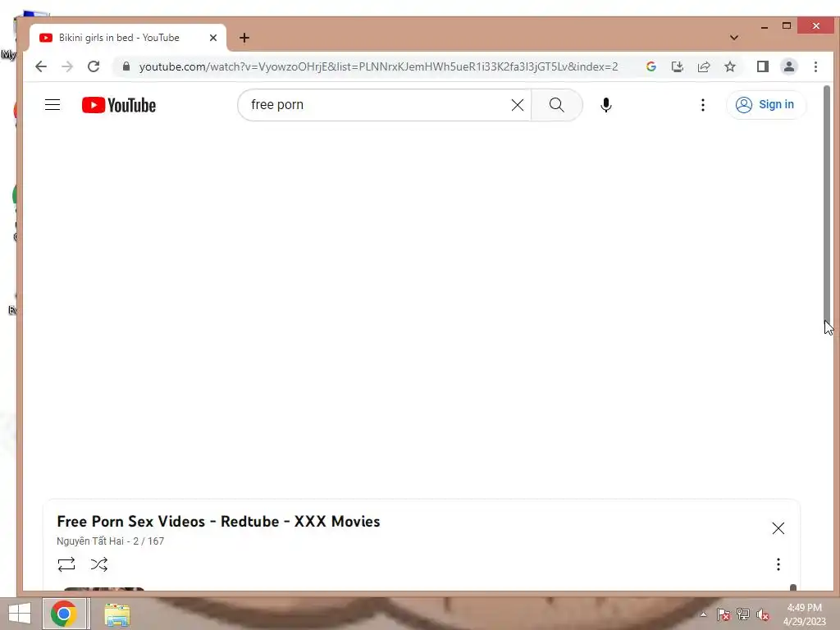Viewport: 840px width, 630px height.
Task: Open Chrome side panel
Action: pos(763,66)
